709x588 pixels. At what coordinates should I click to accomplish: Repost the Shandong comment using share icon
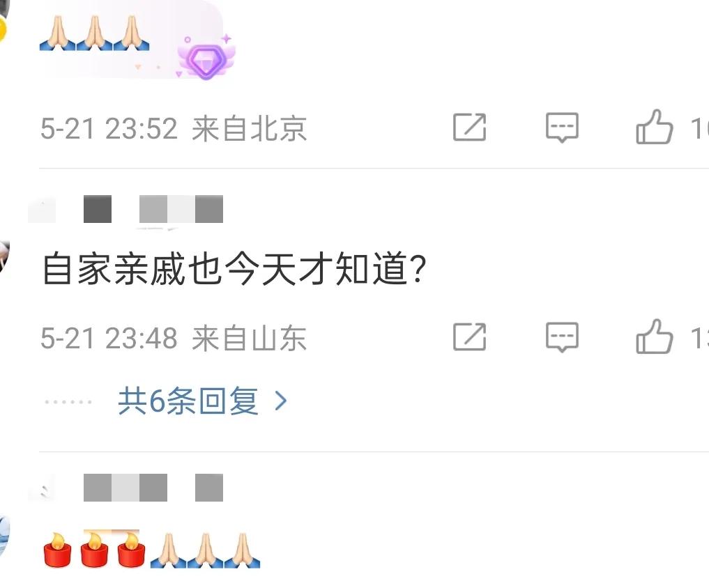pos(469,336)
